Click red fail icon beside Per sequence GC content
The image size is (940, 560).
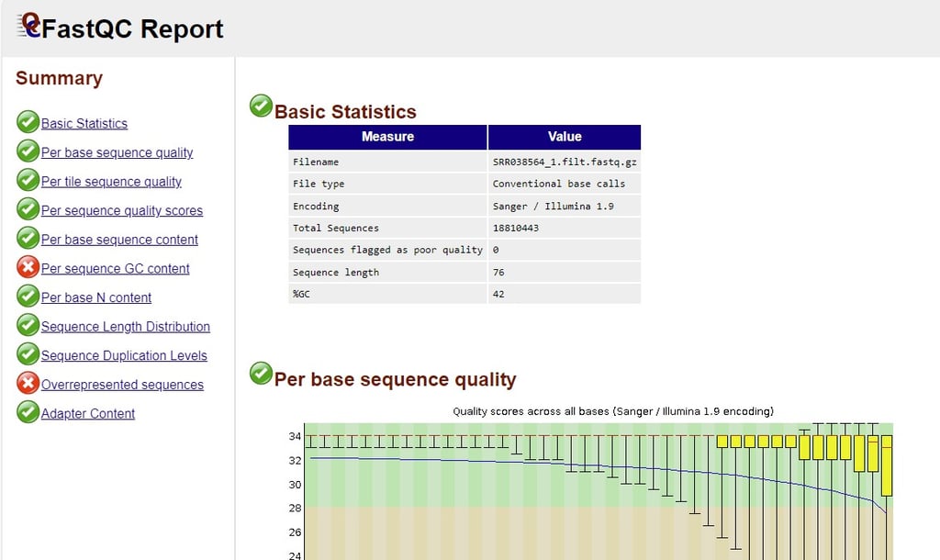[x=28, y=267]
